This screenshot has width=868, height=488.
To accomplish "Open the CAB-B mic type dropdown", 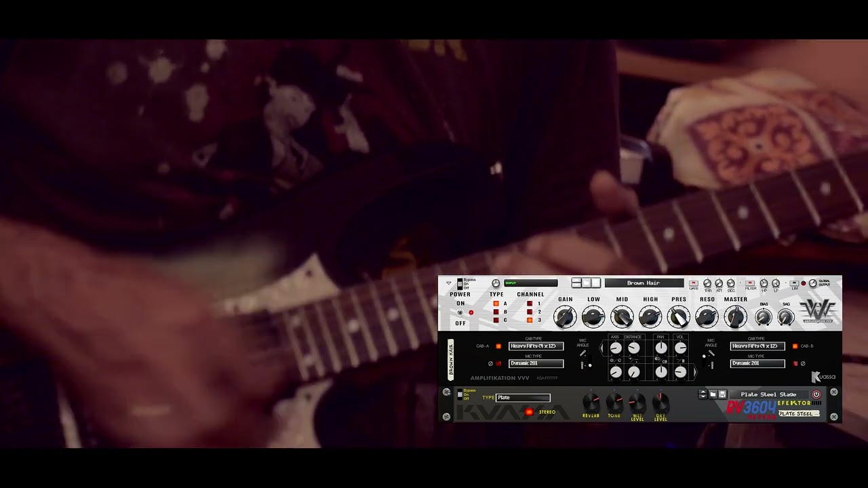I will point(757,363).
